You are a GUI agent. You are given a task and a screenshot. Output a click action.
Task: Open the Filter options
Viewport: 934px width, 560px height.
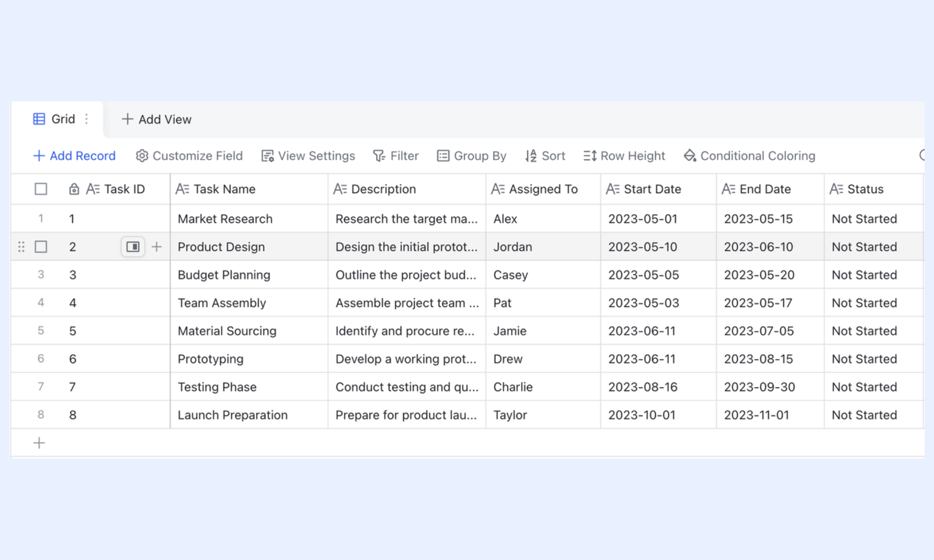click(396, 156)
